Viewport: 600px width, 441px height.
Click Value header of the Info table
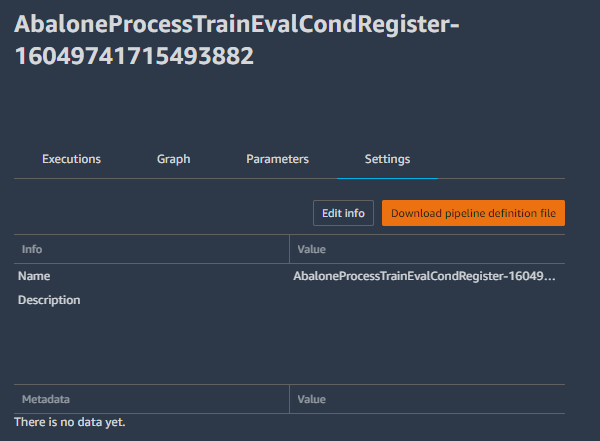pos(311,248)
